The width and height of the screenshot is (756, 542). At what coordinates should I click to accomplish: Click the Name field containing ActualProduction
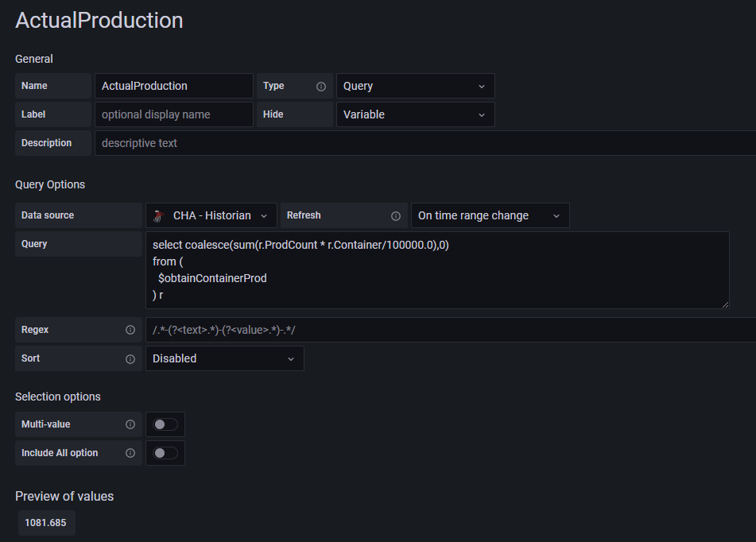pos(173,86)
